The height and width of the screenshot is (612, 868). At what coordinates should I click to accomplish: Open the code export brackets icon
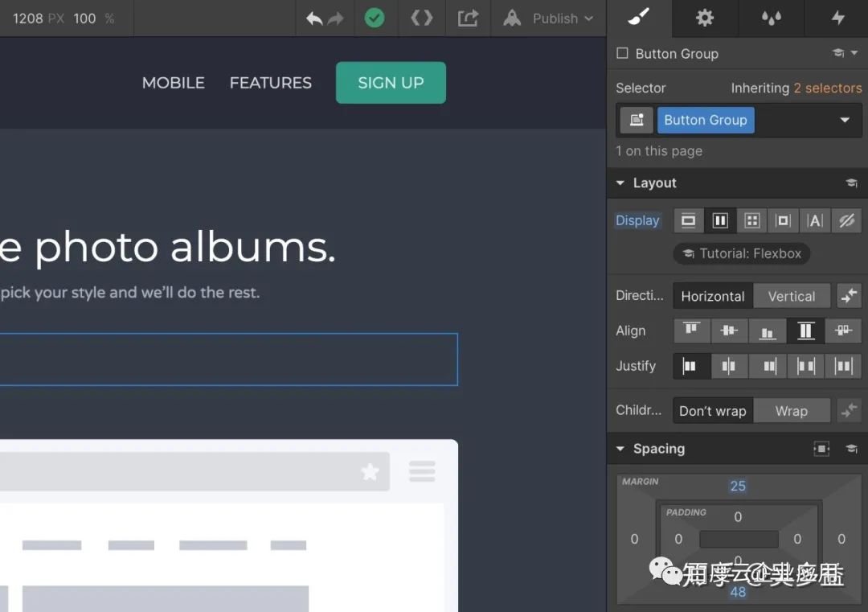pyautogui.click(x=421, y=18)
